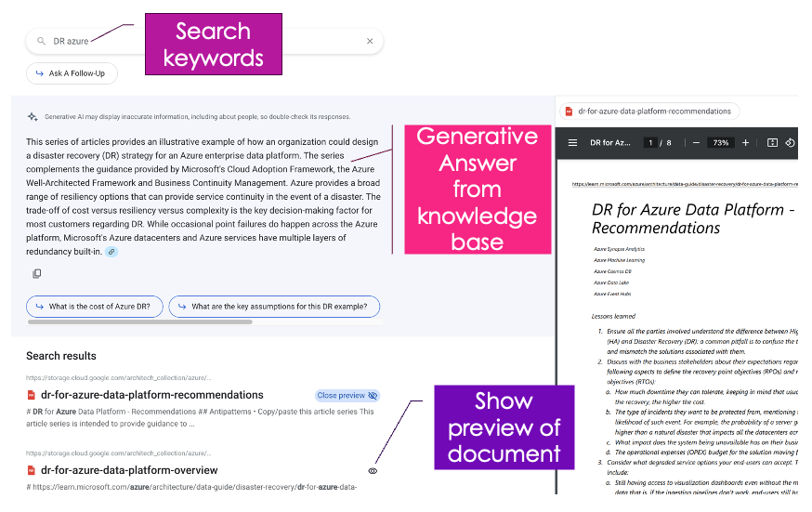Click storage URL above recommendations result

119,378
